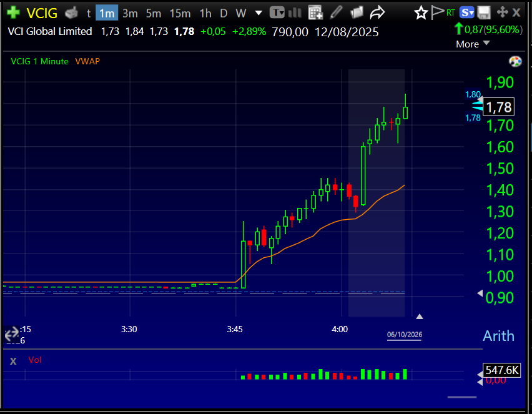Open the VWAP indicator label
This screenshot has width=532, height=414.
(x=87, y=61)
